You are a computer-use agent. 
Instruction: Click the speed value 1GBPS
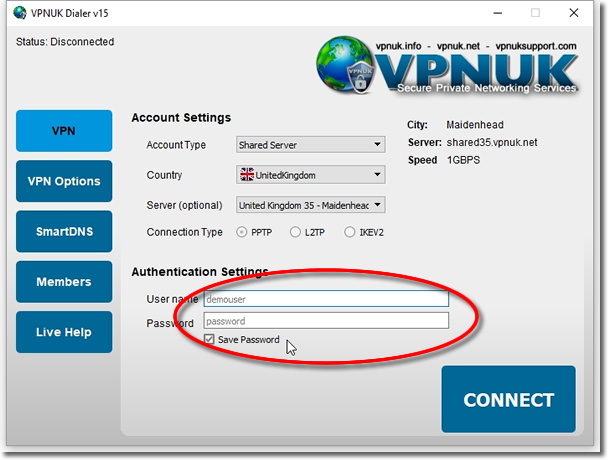(x=463, y=160)
